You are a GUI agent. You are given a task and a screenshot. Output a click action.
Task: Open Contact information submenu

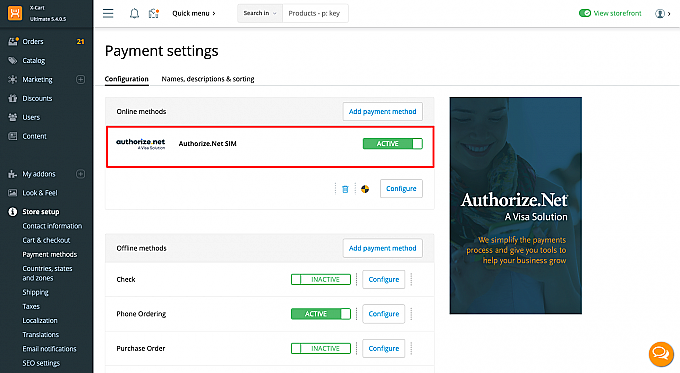52,226
